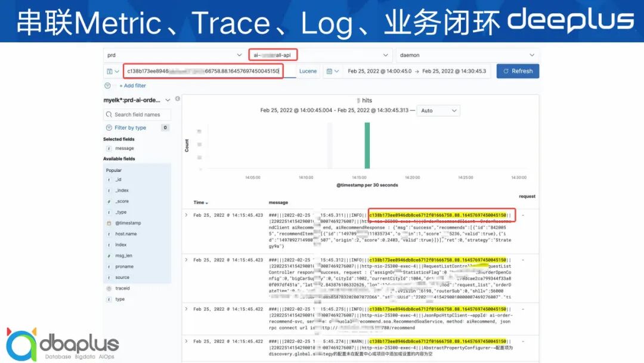This screenshot has height=363, width=644.
Task: Open the prd environment dropdown
Action: (x=175, y=55)
